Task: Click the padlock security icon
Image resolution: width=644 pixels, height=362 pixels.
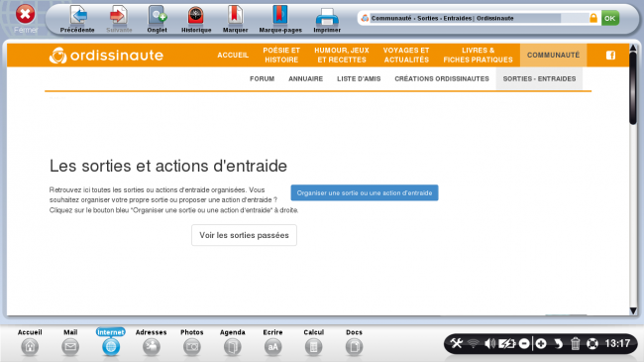Action: [x=593, y=18]
